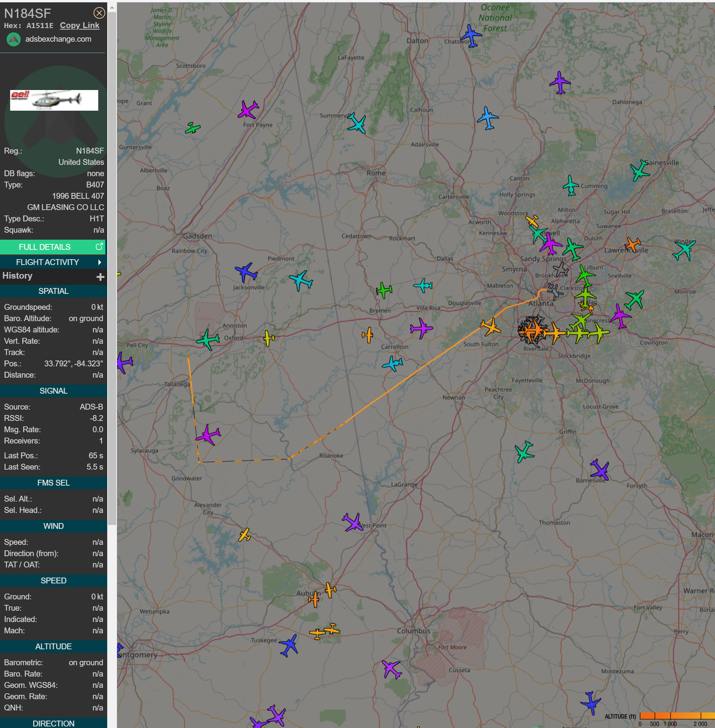Select blue airplane near Chatsworth
Image resolution: width=715 pixels, height=728 pixels.
click(x=472, y=36)
